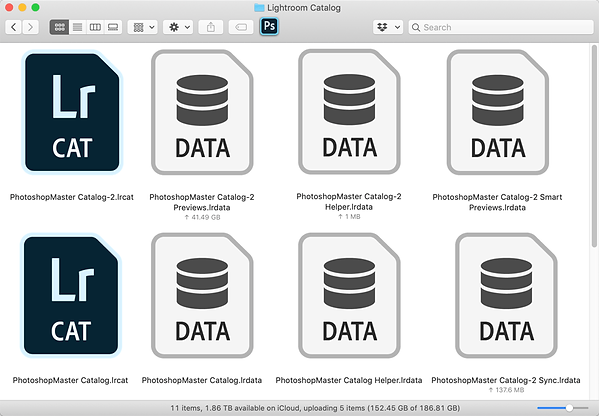Click the file name PhotoshopMaster Catalog-2.lrcat

[72, 197]
